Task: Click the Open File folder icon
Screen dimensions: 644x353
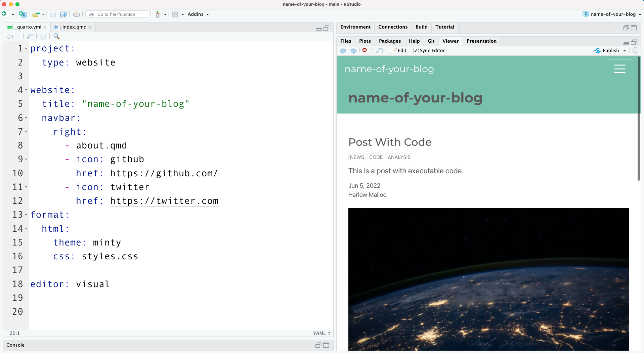Action: [36, 14]
